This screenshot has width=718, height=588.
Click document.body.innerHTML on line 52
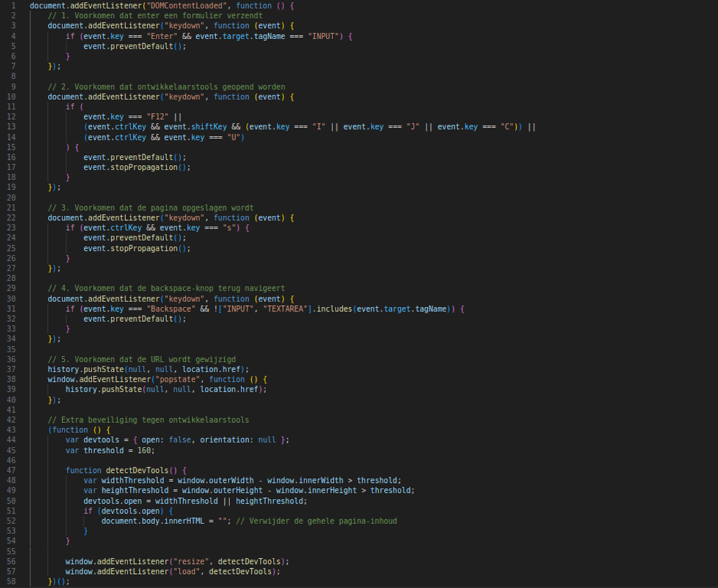click(x=153, y=521)
